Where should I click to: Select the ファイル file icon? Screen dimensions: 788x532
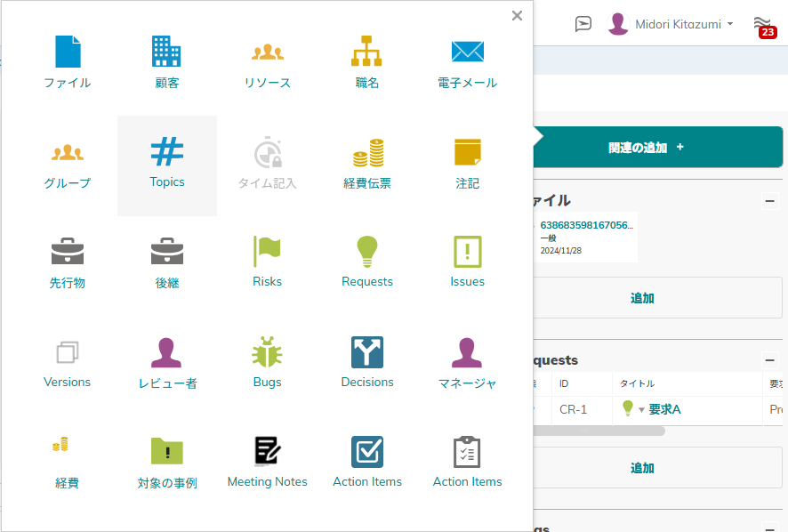pos(68,52)
